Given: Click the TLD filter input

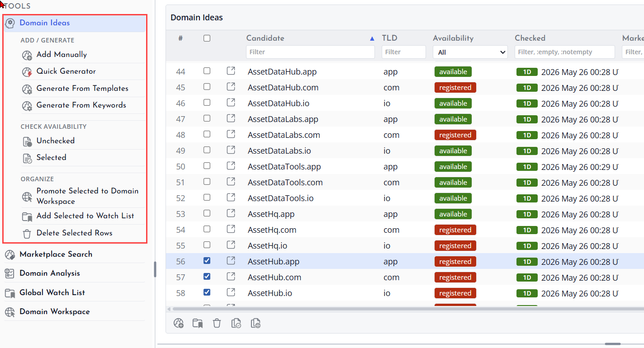Looking at the screenshot, I should click(x=404, y=52).
